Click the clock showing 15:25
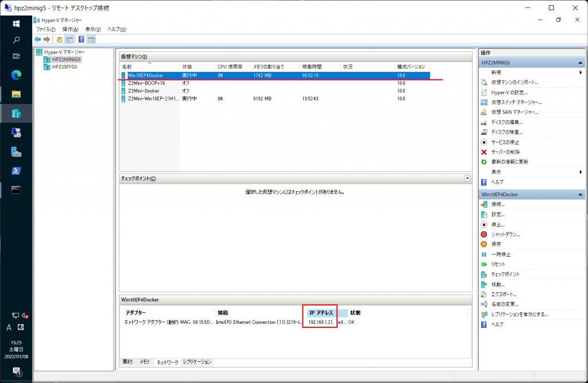The image size is (588, 383). 16,342
